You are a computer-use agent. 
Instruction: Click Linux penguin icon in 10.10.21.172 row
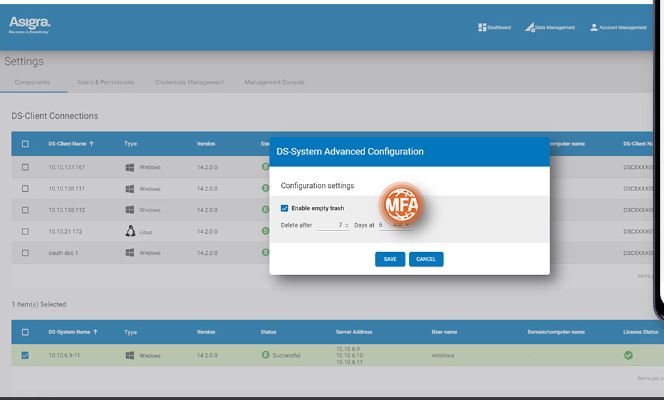coord(130,231)
